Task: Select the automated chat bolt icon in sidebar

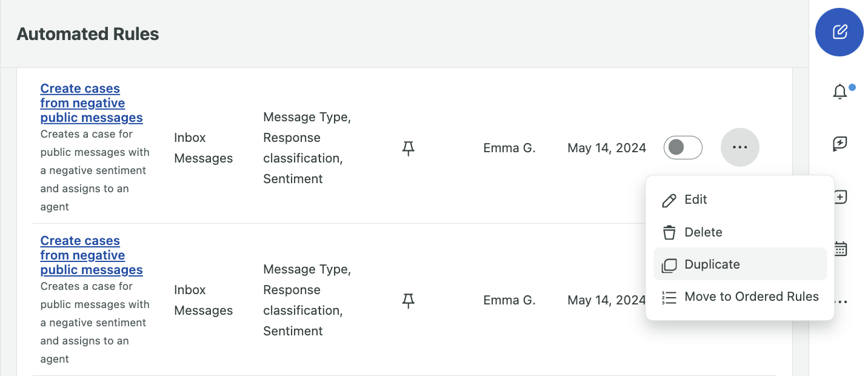Action: [840, 144]
